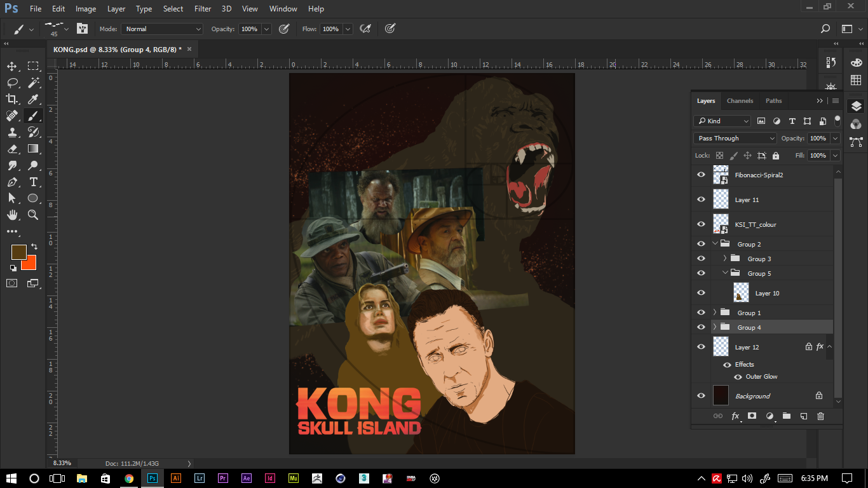Select the Brush tool in toolbar

click(33, 116)
